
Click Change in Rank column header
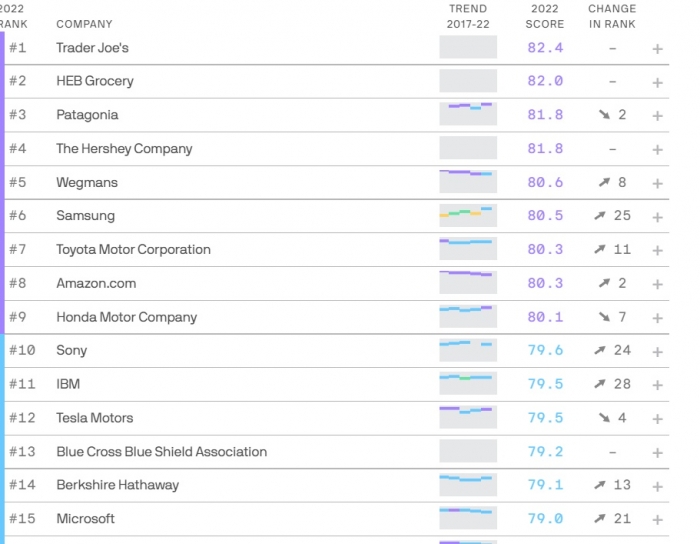click(x=611, y=17)
